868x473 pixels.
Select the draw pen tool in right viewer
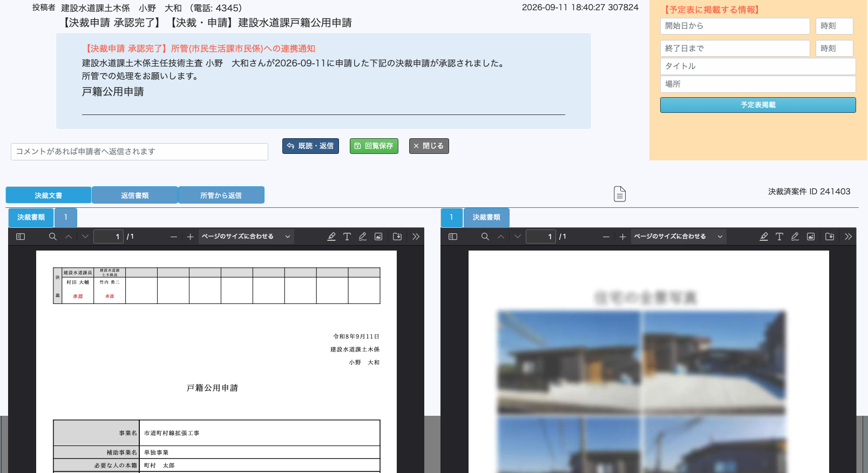coord(795,236)
